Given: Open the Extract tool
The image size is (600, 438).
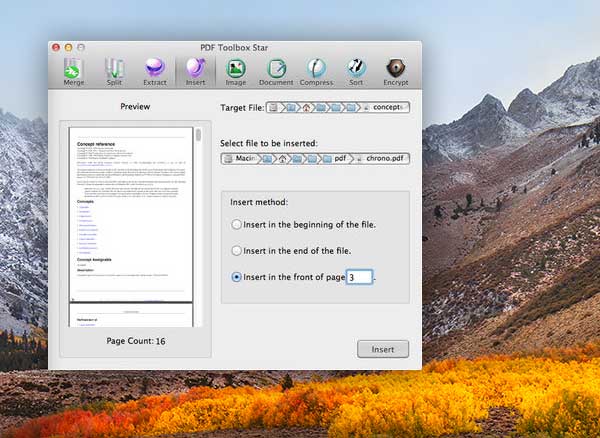Looking at the screenshot, I should coord(155,72).
